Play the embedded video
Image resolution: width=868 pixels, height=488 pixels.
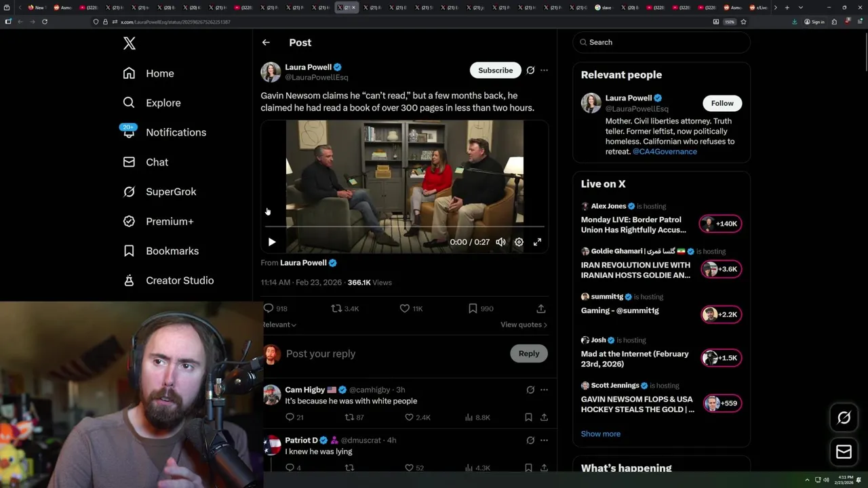(x=272, y=242)
